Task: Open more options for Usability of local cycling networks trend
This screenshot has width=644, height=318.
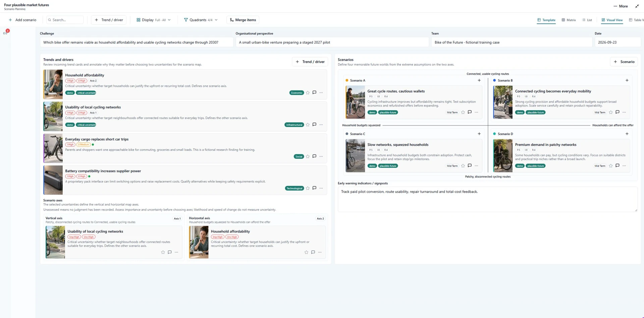Action: [321, 125]
